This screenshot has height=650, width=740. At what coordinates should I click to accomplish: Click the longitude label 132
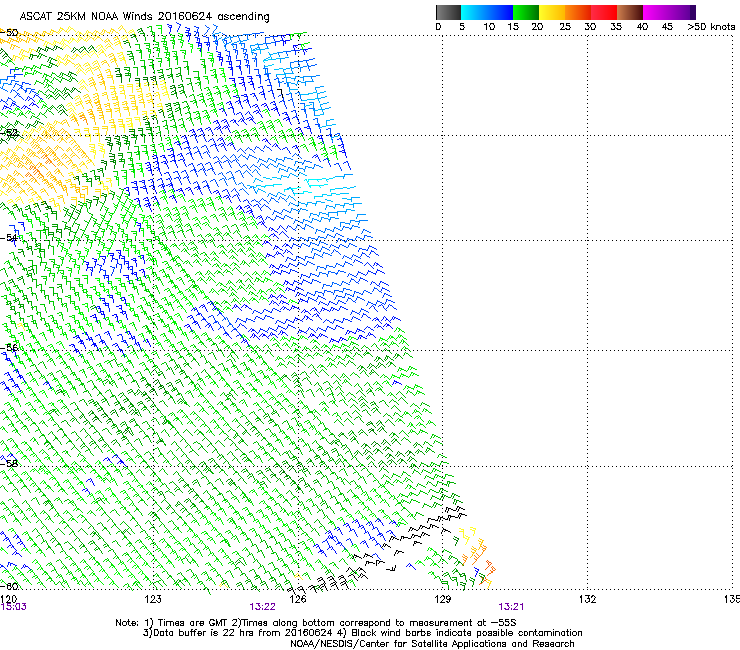coord(588,599)
